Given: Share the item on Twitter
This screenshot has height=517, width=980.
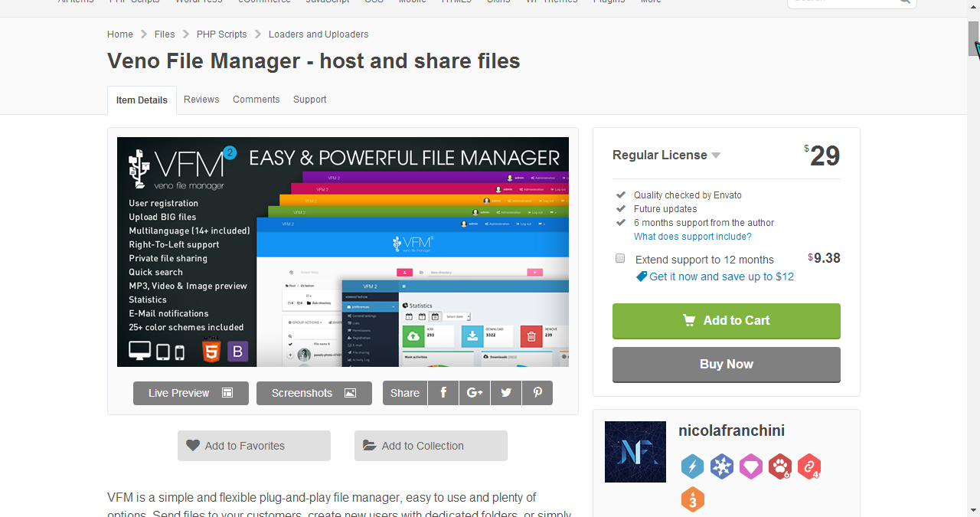Looking at the screenshot, I should 506,393.
